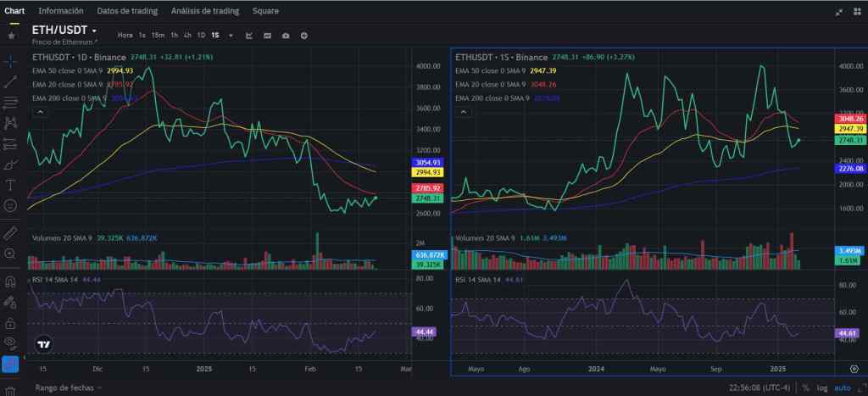Viewport: 868px width, 396px height.
Task: Take a chart snapshot with camera icon
Action: pyautogui.click(x=286, y=36)
